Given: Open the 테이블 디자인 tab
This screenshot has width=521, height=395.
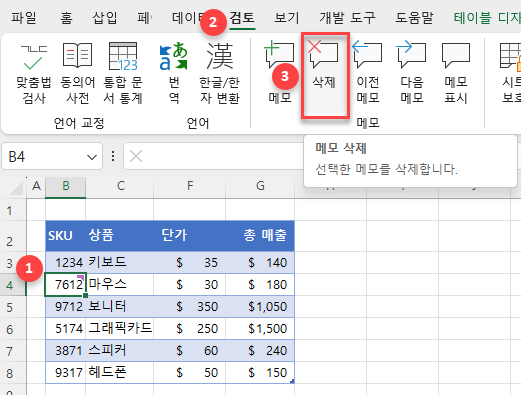Looking at the screenshot, I should (x=487, y=18).
